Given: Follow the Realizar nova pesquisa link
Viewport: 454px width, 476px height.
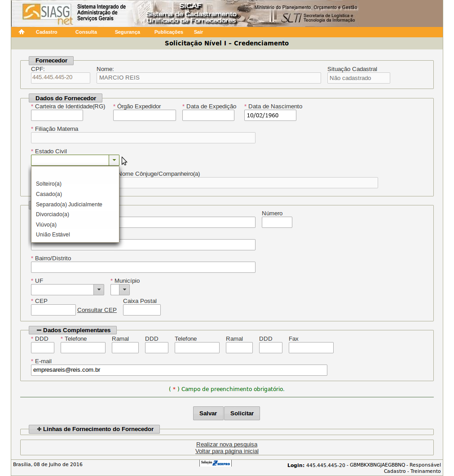Looking at the screenshot, I should point(227,445).
